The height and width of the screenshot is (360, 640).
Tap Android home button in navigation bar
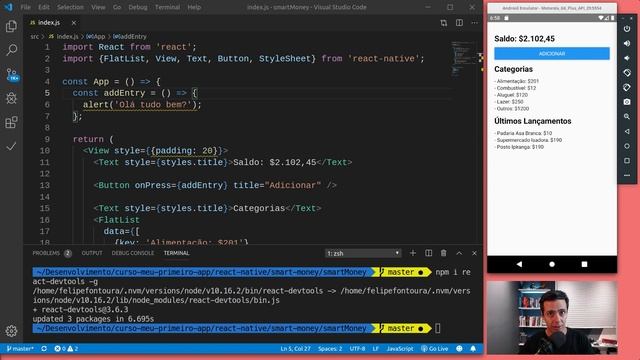pos(552,264)
